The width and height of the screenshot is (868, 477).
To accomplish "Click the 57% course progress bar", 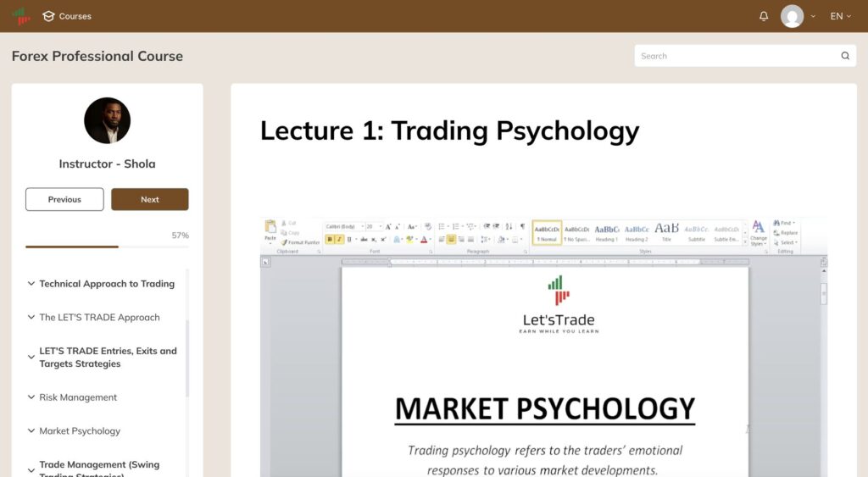I will (x=107, y=247).
